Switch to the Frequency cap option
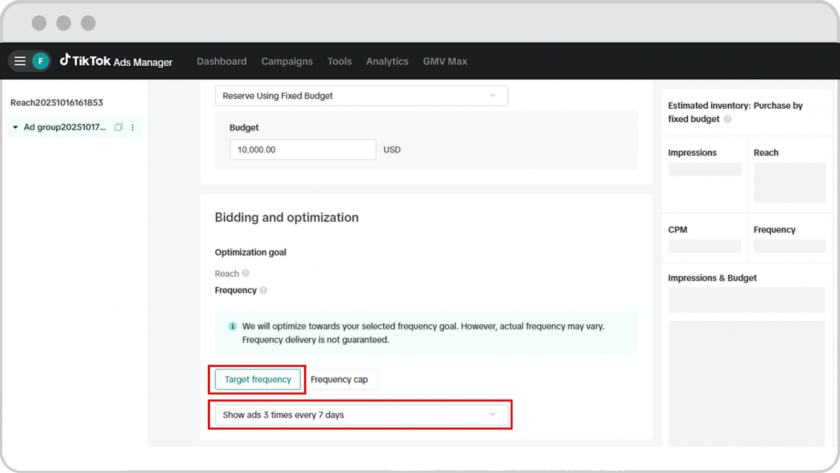840x473 pixels. 339,380
